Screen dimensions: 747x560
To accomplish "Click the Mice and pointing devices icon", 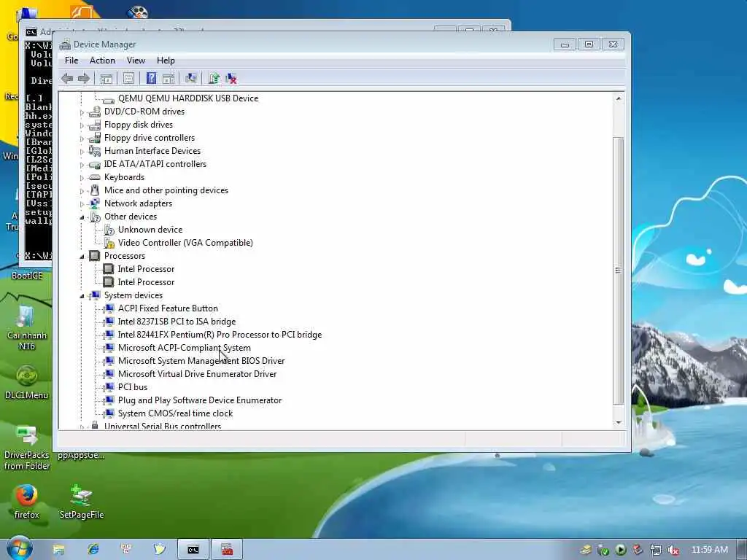I will pyautogui.click(x=95, y=190).
